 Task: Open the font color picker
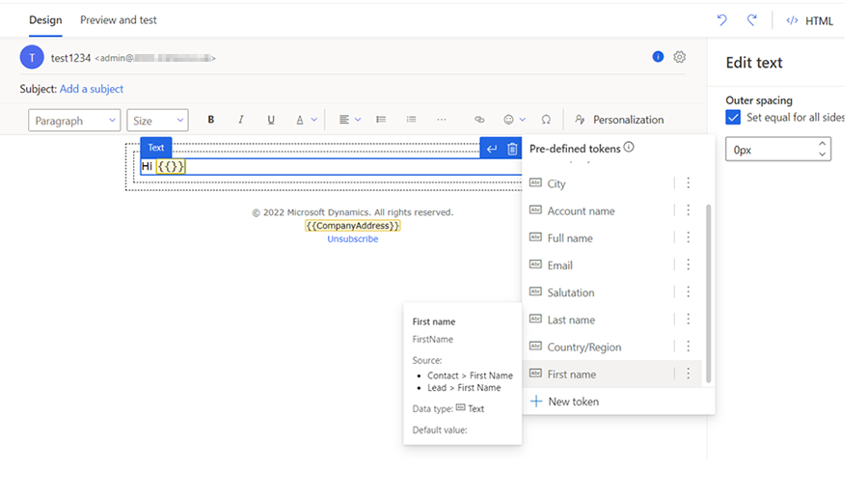(x=306, y=120)
